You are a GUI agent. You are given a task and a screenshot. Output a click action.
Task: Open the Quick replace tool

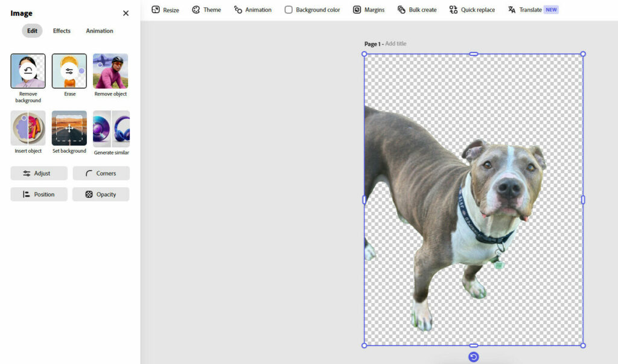click(472, 10)
